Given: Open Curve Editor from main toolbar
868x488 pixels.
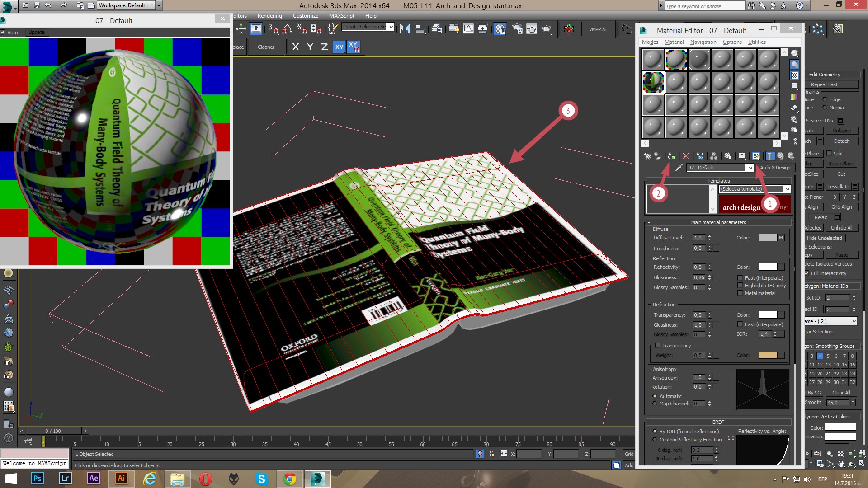Looking at the screenshot, I should (468, 29).
